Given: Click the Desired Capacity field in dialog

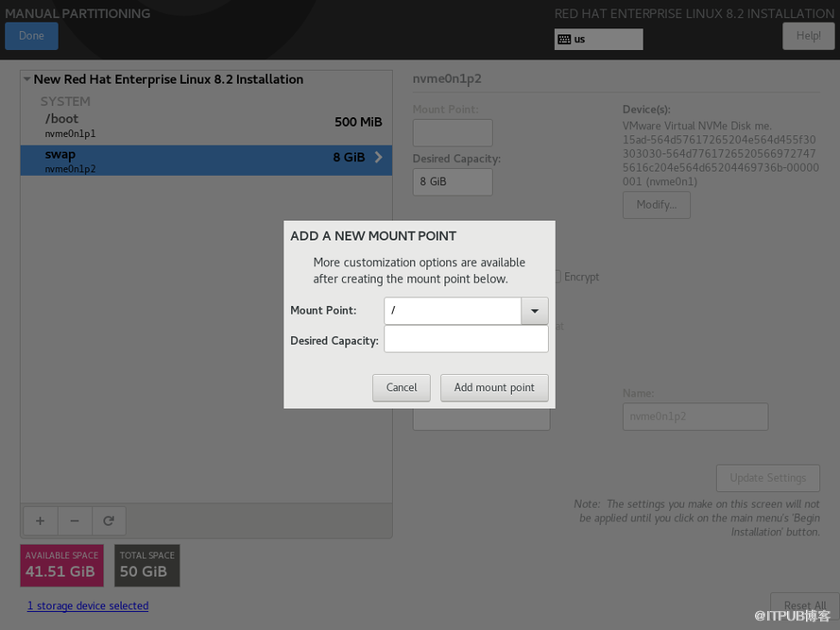Looking at the screenshot, I should tap(466, 340).
